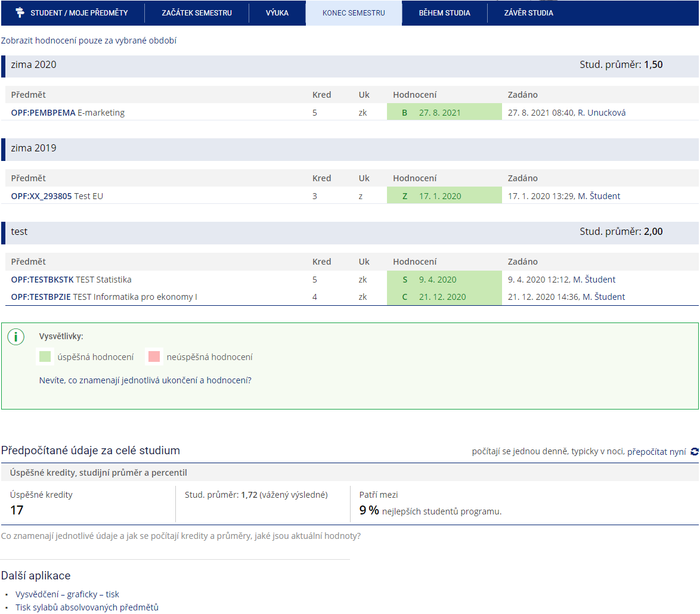Select the Závěr studia tab

coord(528,13)
